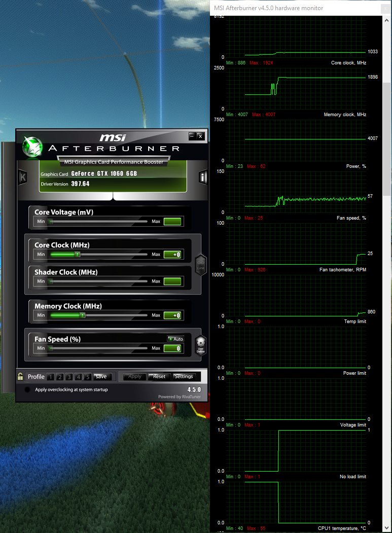Image resolution: width=392 pixels, height=533 pixels.
Task: Click the CPU1 temperature graph label
Action: tap(342, 528)
